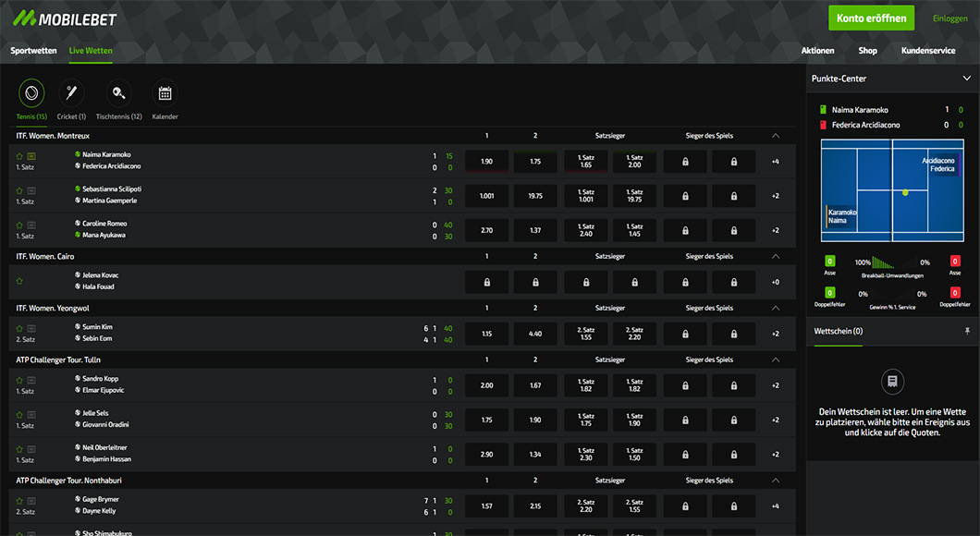Show scoreboard for Caroline Romeo match
This screenshot has width=980, height=536.
31,225
